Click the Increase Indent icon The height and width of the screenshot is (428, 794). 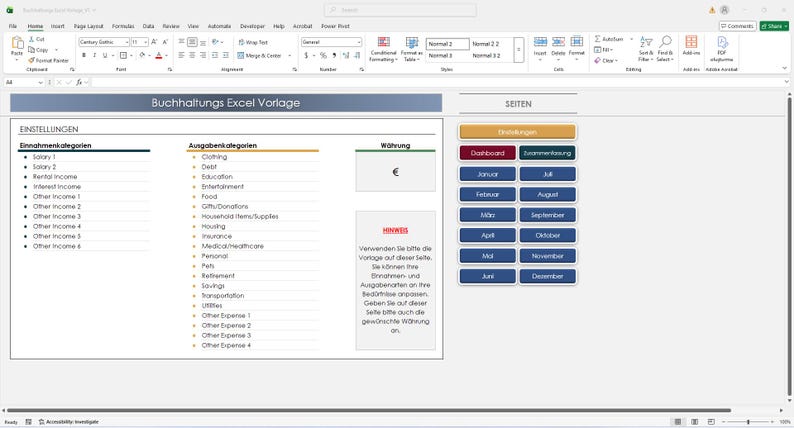pos(225,55)
